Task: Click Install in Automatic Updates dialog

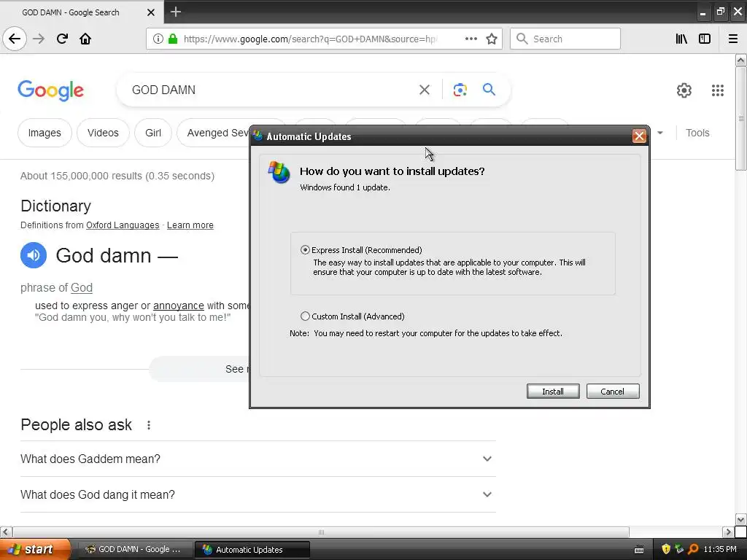Action: click(553, 392)
